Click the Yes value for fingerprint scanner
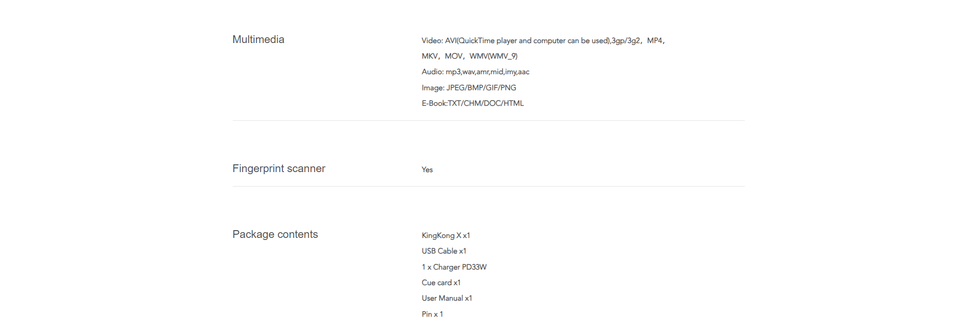The height and width of the screenshot is (326, 980). pos(427,169)
